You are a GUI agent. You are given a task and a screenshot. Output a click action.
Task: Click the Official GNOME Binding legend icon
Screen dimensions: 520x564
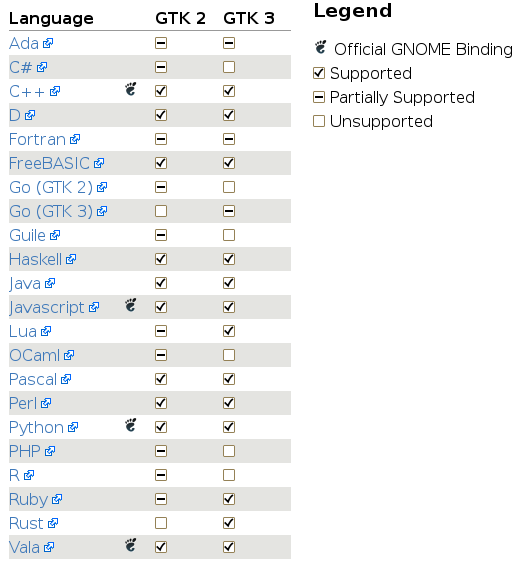tap(320, 47)
